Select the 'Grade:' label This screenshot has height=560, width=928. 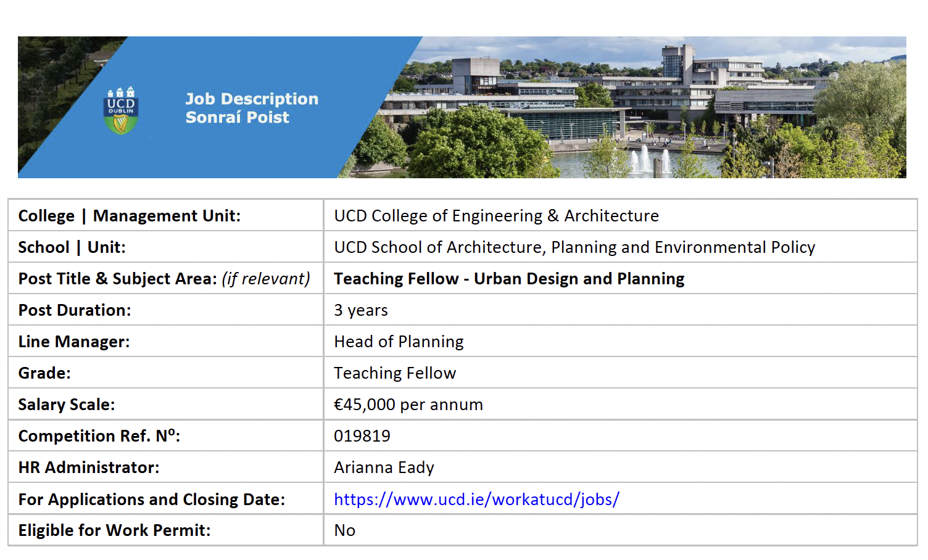[44, 373]
